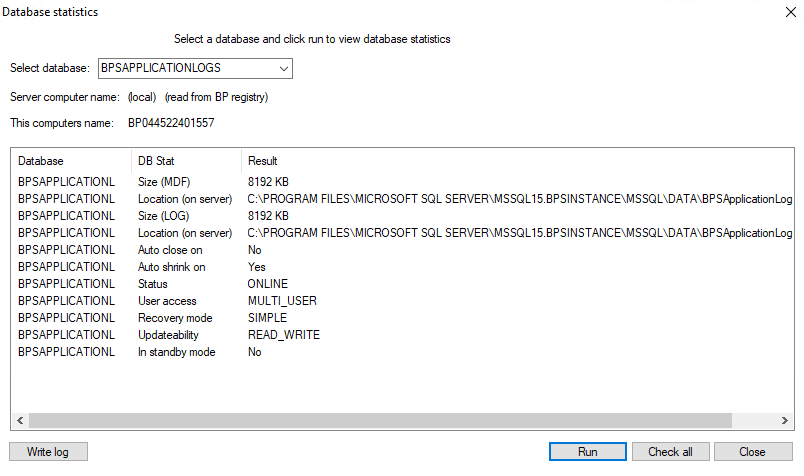The width and height of the screenshot is (804, 476).
Task: Select the User access row
Action: 403,301
